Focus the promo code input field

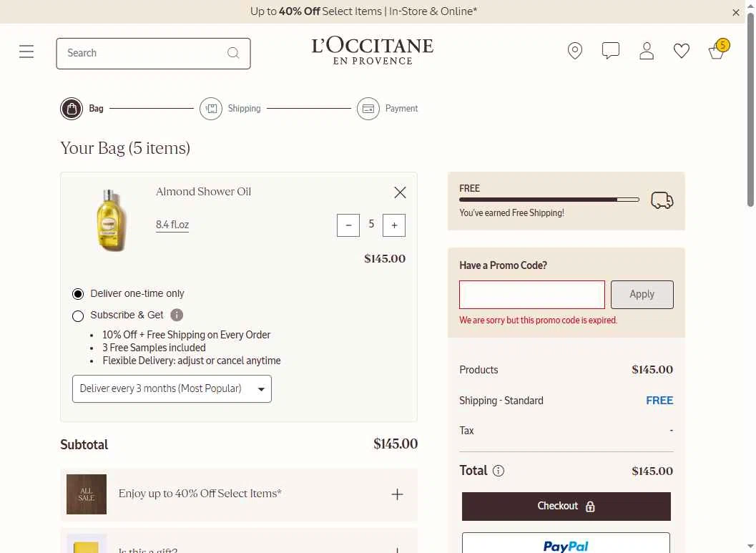pos(532,295)
